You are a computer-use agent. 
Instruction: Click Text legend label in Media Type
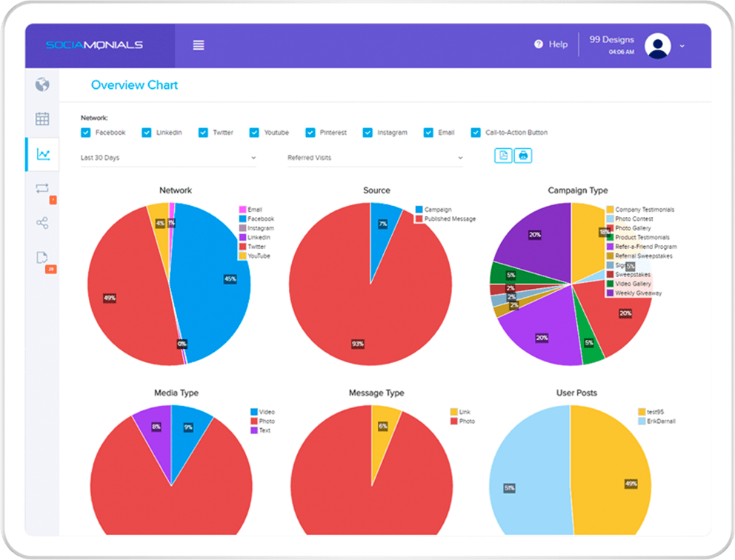265,430
